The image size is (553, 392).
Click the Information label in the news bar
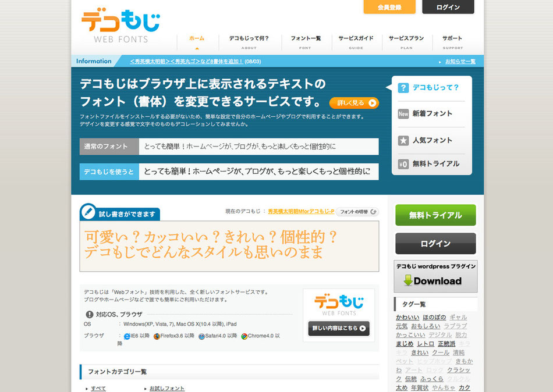pyautogui.click(x=94, y=61)
